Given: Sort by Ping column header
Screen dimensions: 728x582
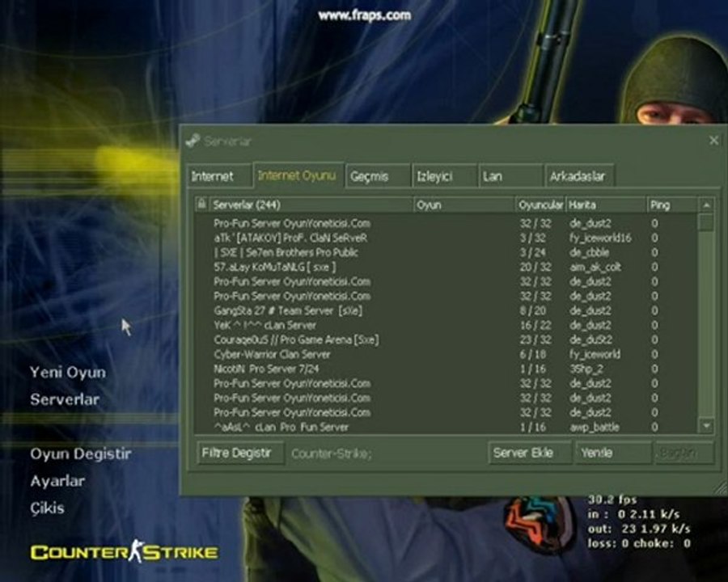Looking at the screenshot, I should [672, 205].
